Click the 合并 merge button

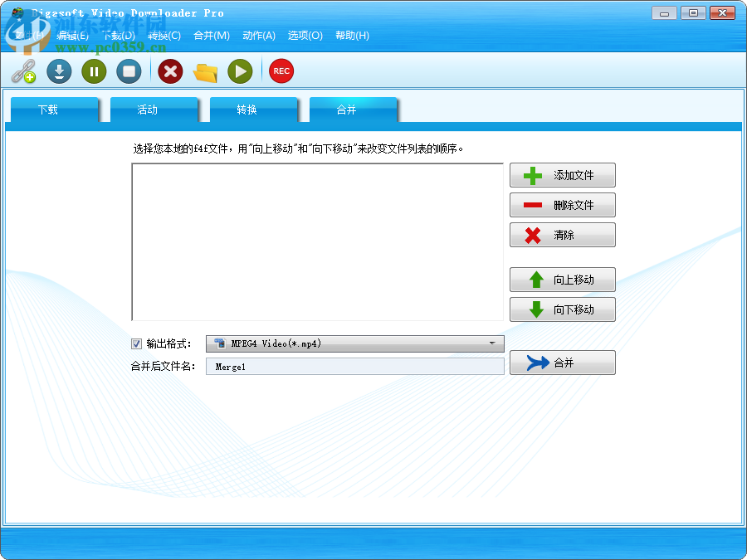(562, 363)
